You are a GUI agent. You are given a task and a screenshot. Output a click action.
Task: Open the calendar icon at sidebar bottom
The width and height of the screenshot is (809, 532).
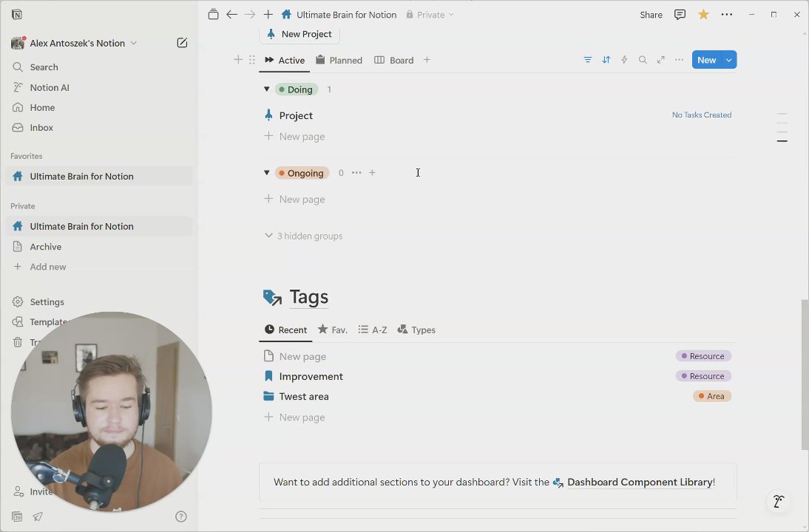[x=17, y=516]
